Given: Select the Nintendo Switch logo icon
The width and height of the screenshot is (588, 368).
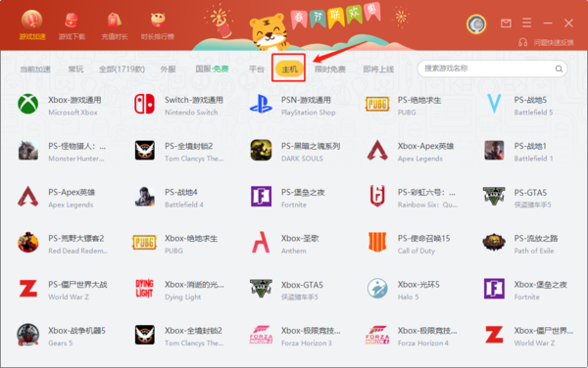Looking at the screenshot, I should (x=144, y=104).
